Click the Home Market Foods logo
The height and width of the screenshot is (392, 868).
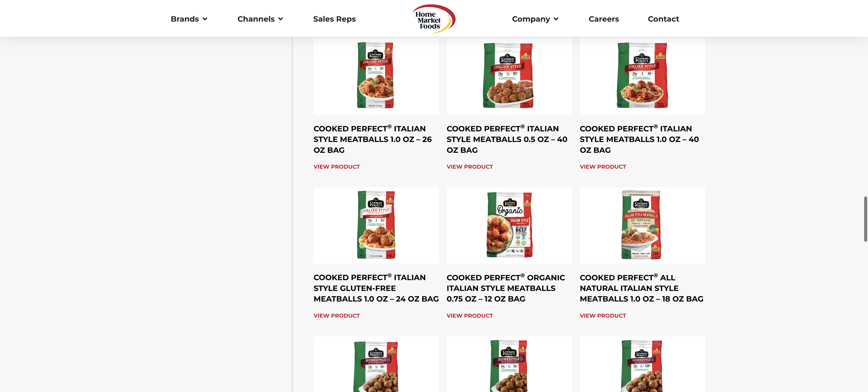(434, 18)
